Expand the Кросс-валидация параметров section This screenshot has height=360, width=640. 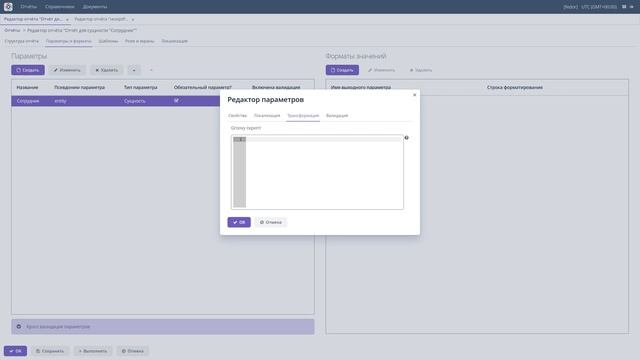coord(163,327)
